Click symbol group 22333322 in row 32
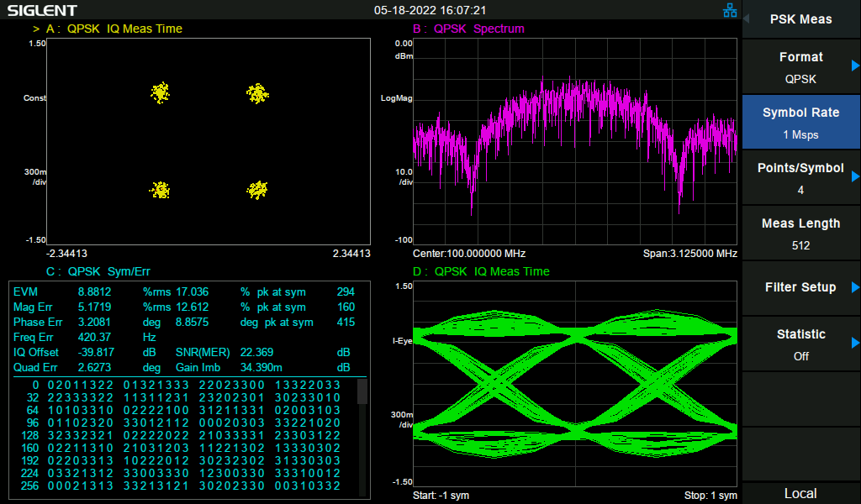 click(81, 397)
